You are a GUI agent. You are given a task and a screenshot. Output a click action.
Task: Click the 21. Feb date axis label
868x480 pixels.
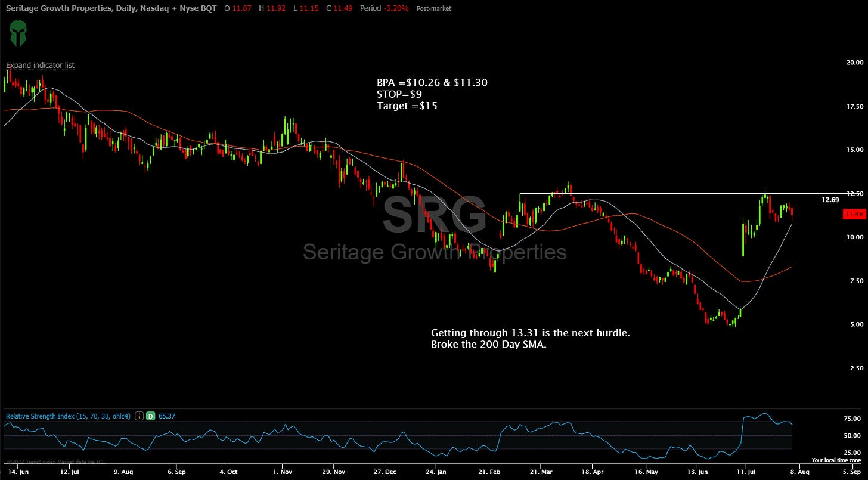click(x=489, y=472)
